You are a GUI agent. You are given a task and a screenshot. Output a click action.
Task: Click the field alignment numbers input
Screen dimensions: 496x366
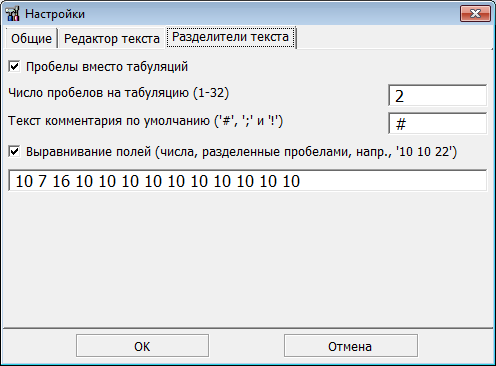[x=247, y=181]
